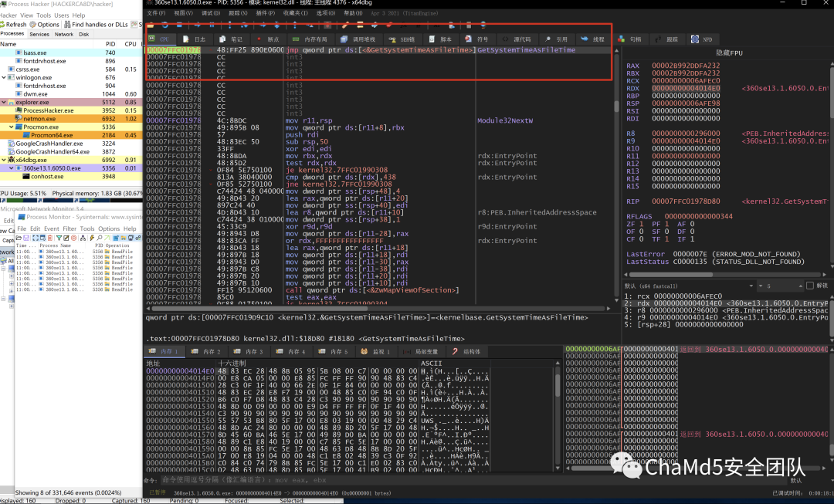The width and height of the screenshot is (834, 504).
Task: Click Find handles or DLLs binoculars icon
Action: pyautogui.click(x=67, y=25)
